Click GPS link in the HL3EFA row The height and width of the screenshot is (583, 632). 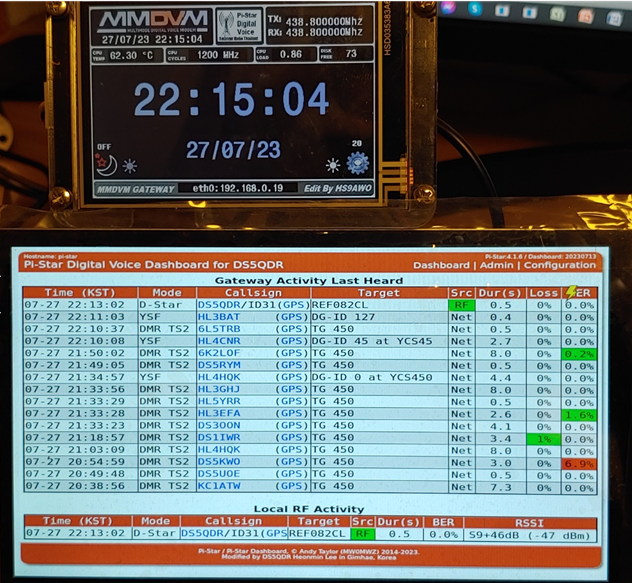pos(292,414)
